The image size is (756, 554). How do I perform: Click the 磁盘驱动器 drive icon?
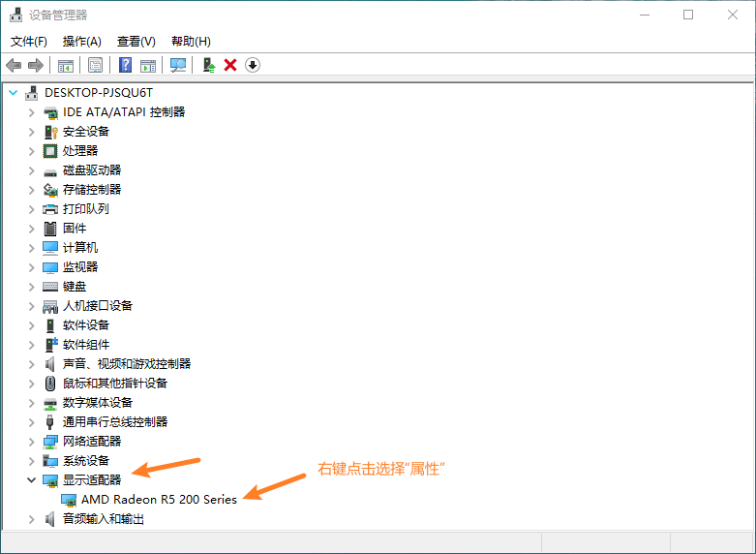point(50,171)
